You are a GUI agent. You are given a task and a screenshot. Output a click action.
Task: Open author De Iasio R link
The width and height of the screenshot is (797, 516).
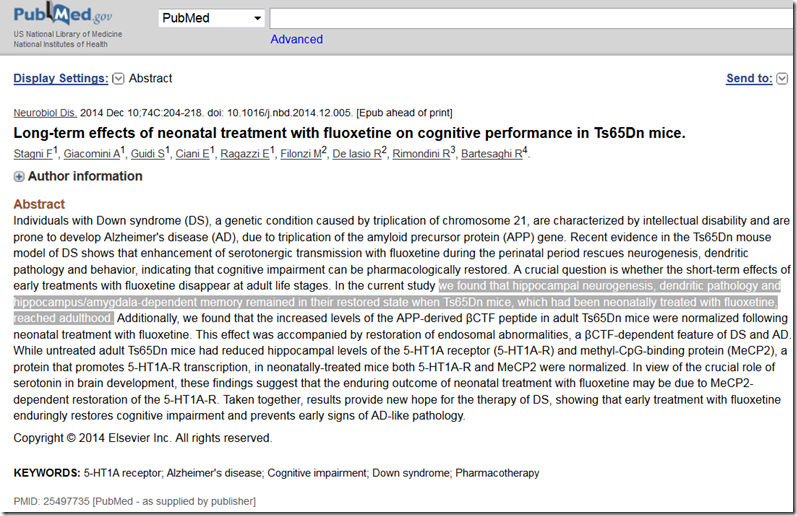[x=357, y=154]
